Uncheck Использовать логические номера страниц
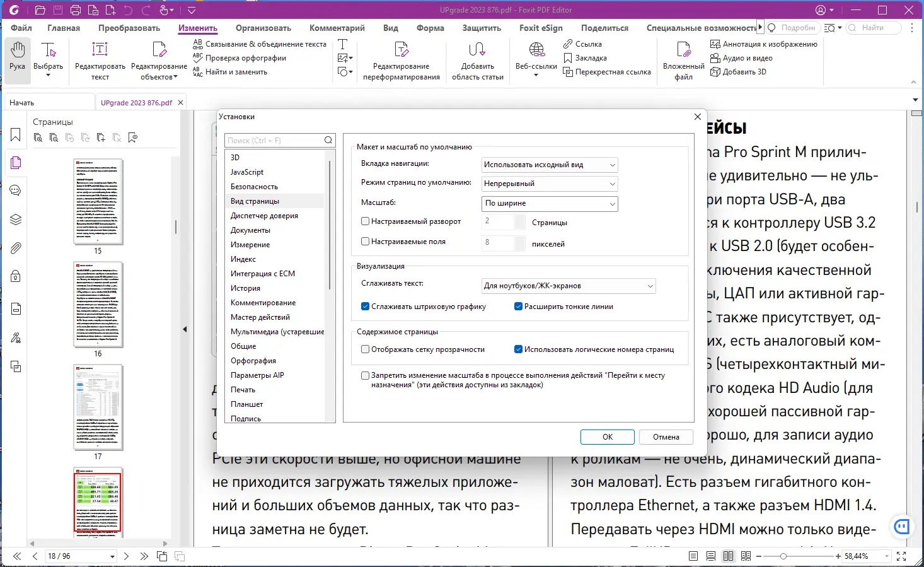Viewport: 924px width, 567px height. [518, 349]
